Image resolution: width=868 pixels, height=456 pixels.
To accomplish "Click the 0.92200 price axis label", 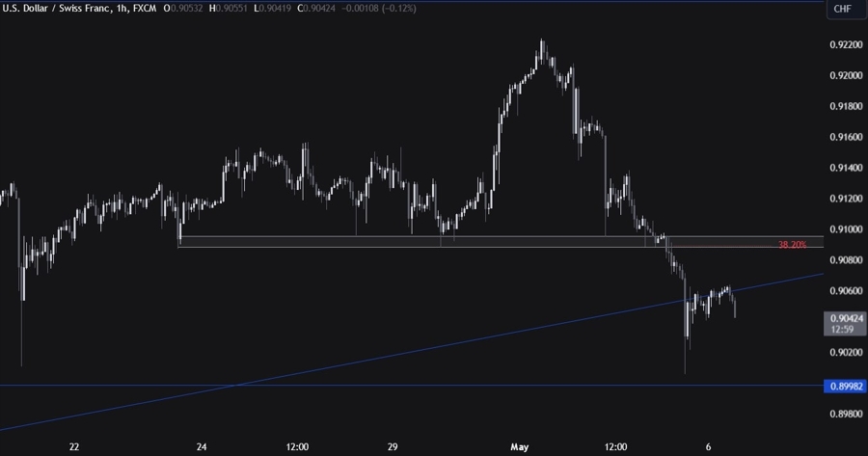I will [x=845, y=45].
